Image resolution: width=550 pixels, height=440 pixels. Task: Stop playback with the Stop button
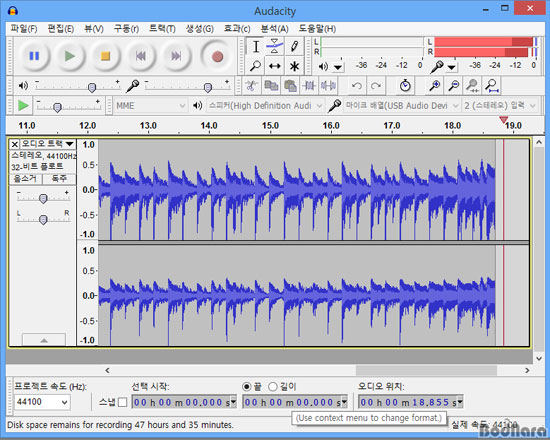pyautogui.click(x=106, y=56)
